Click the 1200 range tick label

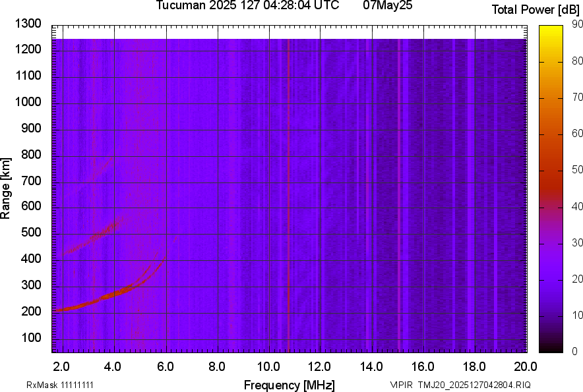tap(28, 49)
